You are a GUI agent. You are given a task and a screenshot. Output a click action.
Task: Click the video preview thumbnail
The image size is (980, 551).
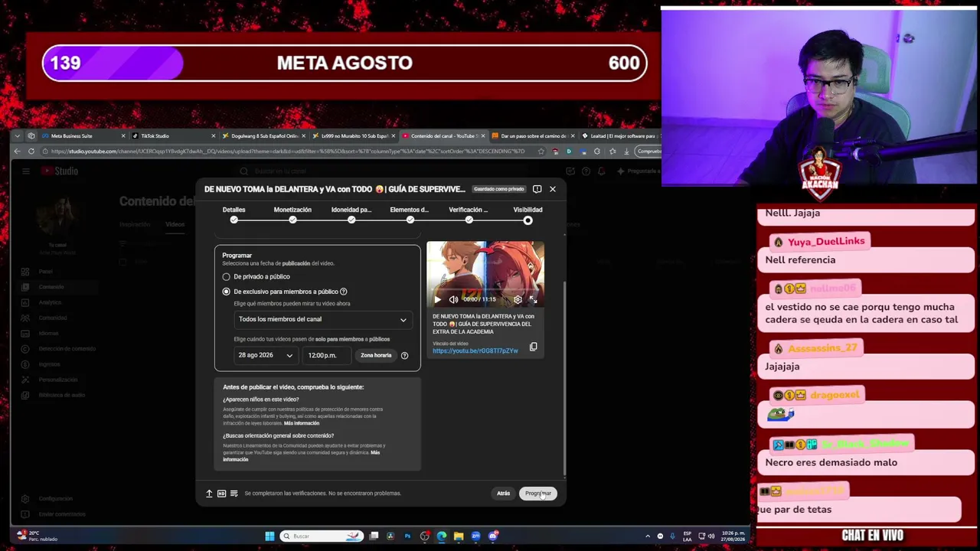tap(485, 274)
